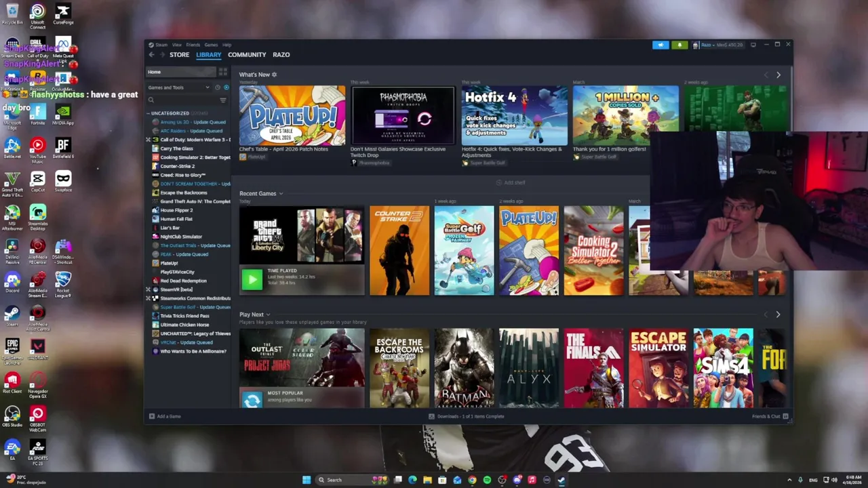Open What's New settings gear
Image resolution: width=868 pixels, height=488 pixels.
pyautogui.click(x=274, y=75)
